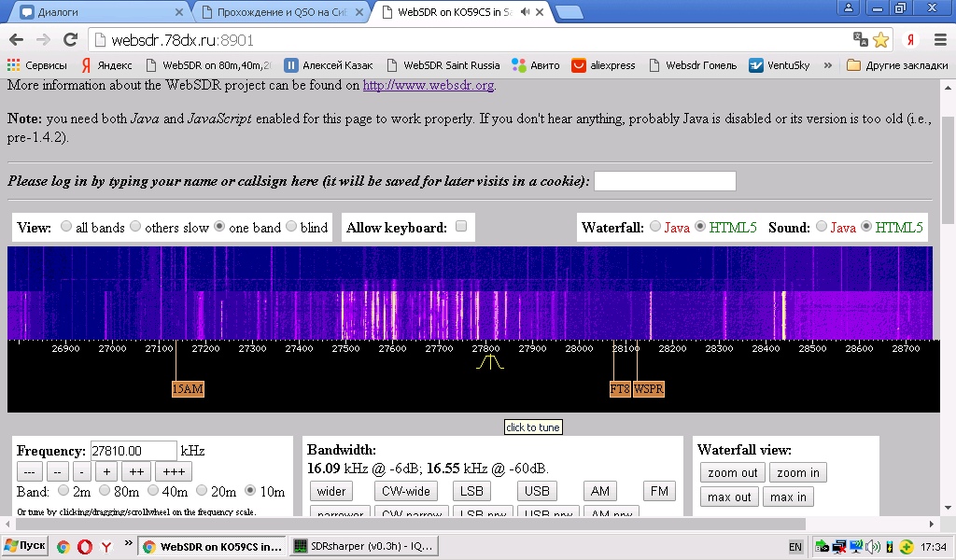Select the 'others slow' view radio
The height and width of the screenshot is (560, 956).
pos(135,226)
